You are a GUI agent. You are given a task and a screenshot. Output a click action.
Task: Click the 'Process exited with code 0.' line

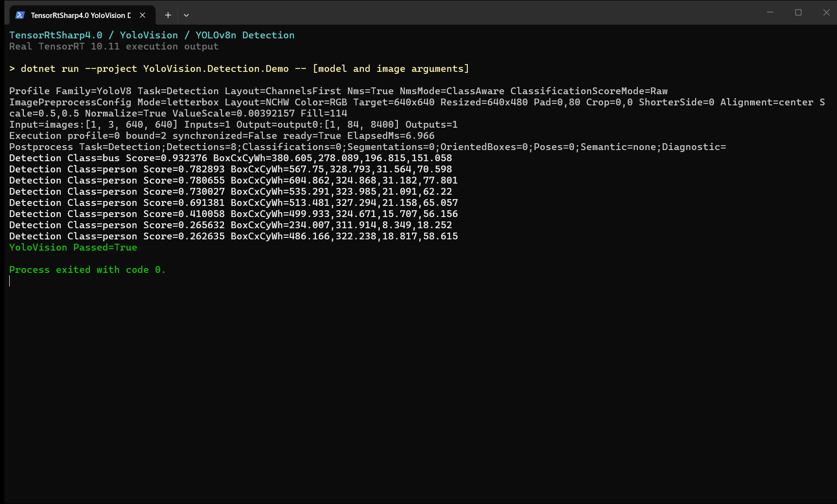click(x=87, y=269)
